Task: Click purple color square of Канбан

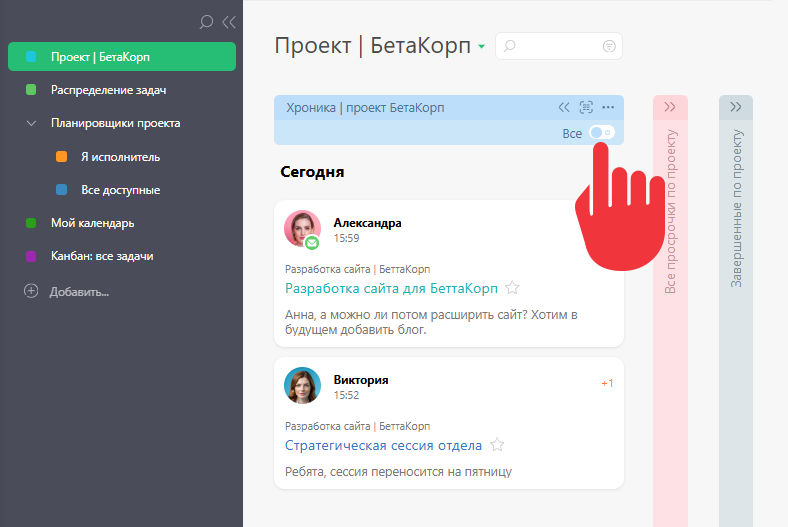Action: 31,256
